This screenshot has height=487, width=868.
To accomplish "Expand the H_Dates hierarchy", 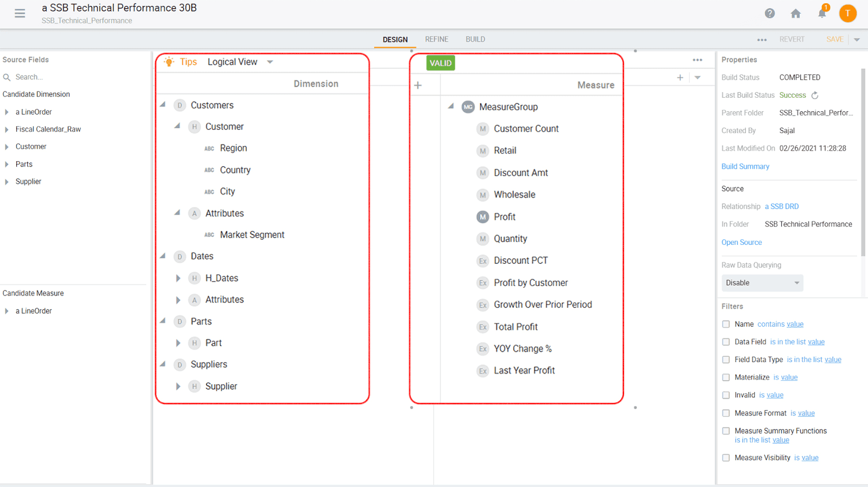I will pos(178,278).
